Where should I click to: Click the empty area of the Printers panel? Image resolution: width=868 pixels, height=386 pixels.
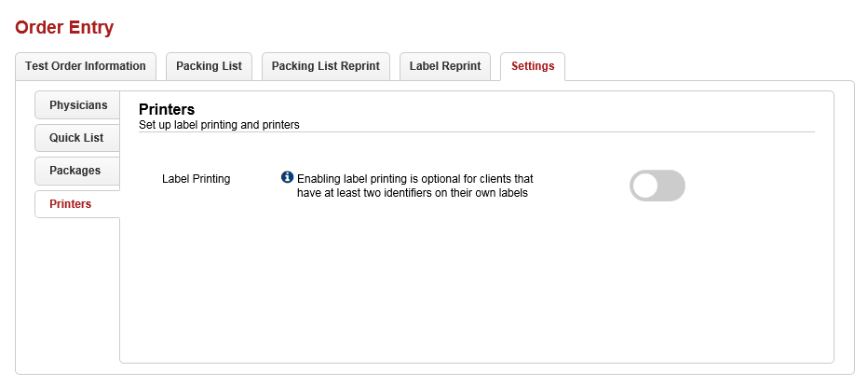coord(476,289)
